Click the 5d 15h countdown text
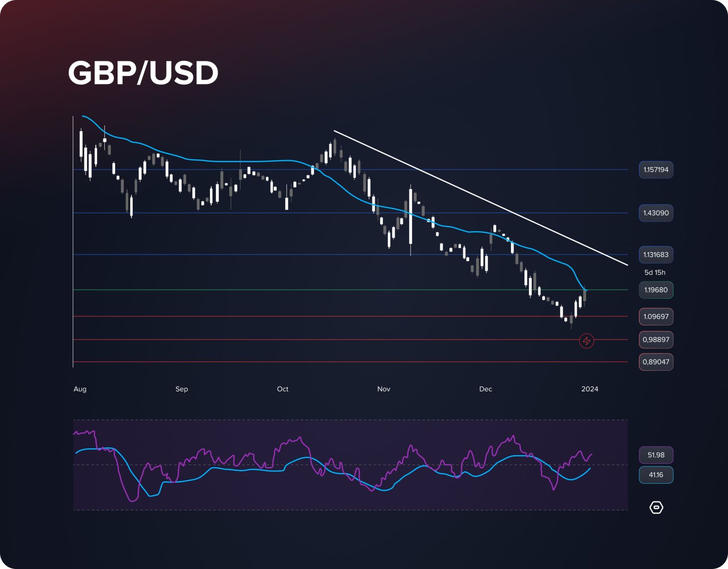 click(655, 272)
